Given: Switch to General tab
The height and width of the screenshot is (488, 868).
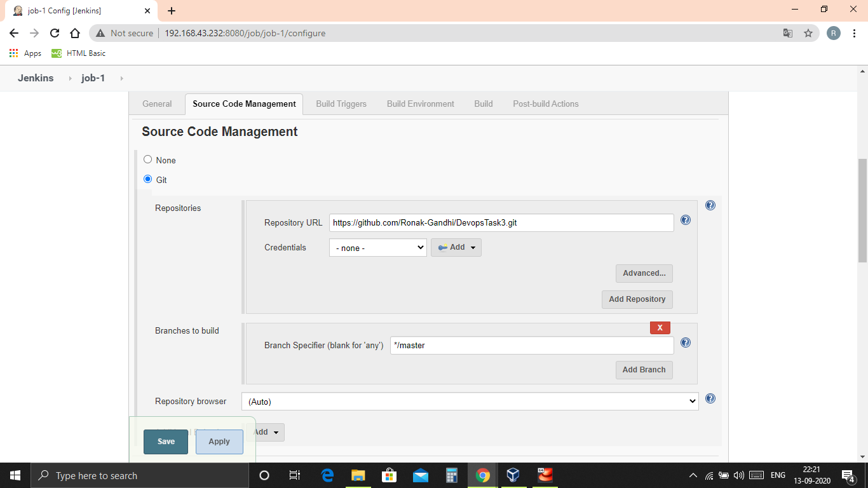Looking at the screenshot, I should [x=157, y=104].
